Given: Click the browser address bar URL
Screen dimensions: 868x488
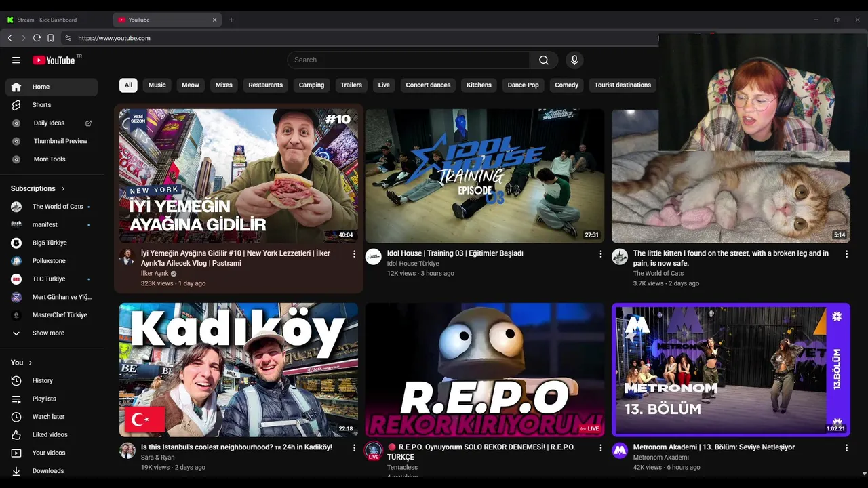Looking at the screenshot, I should [x=114, y=38].
